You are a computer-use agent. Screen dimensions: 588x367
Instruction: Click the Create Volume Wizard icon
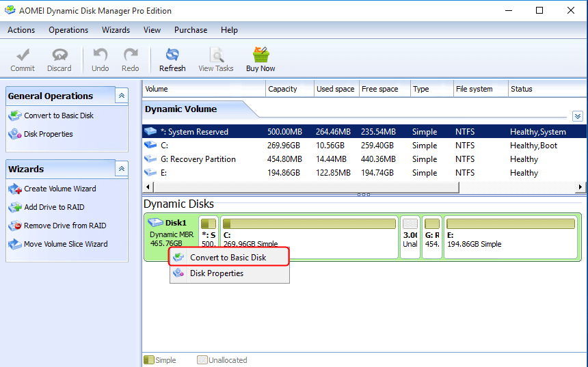pyautogui.click(x=15, y=189)
